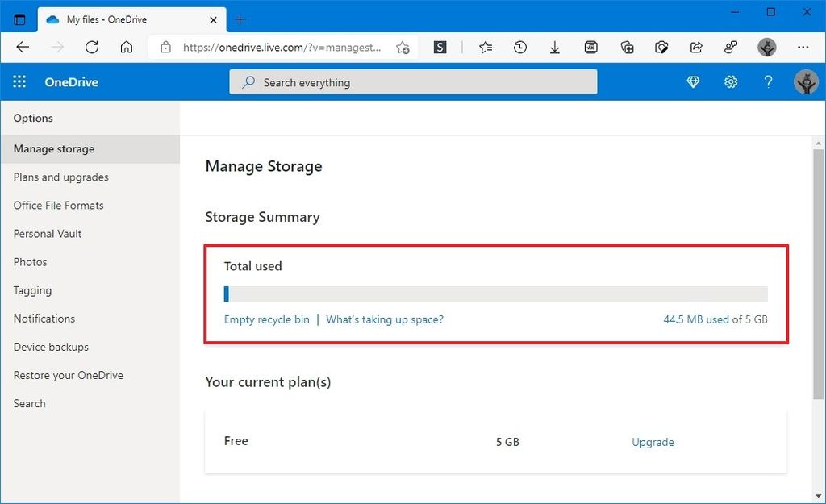Click the OneDrive Help question mark
This screenshot has width=826, height=504.
tap(768, 81)
